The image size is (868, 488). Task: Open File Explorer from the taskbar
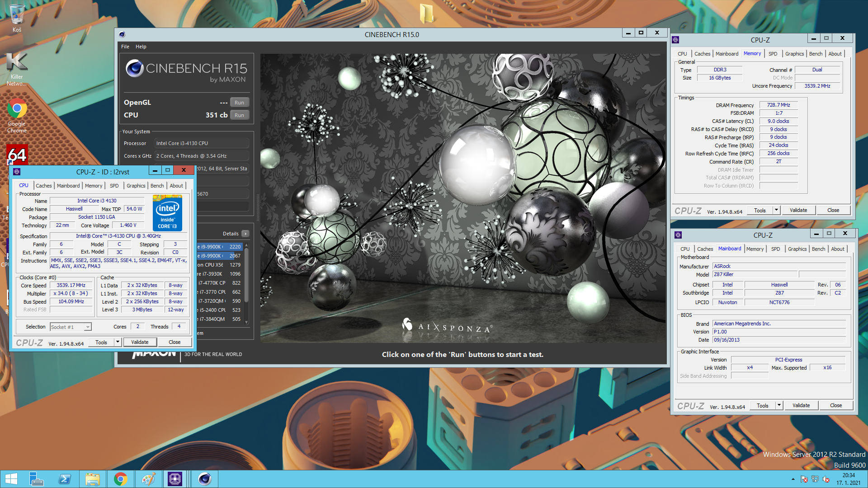click(93, 479)
